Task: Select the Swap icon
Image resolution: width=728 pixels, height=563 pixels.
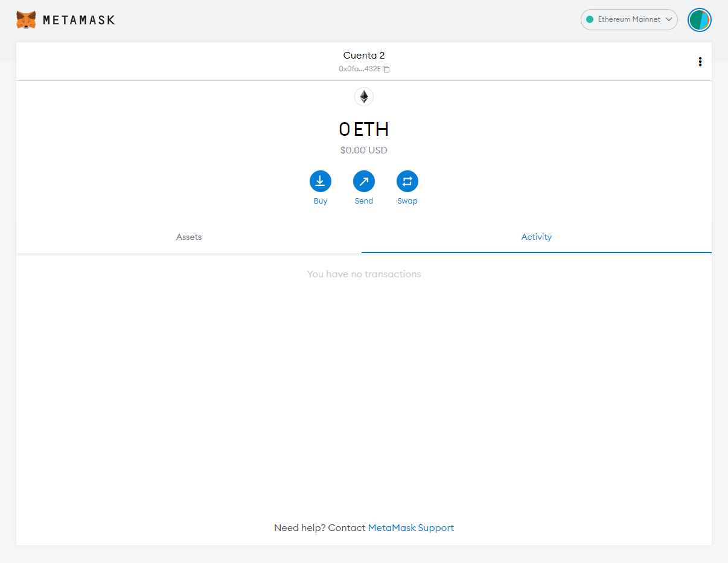Action: (407, 181)
